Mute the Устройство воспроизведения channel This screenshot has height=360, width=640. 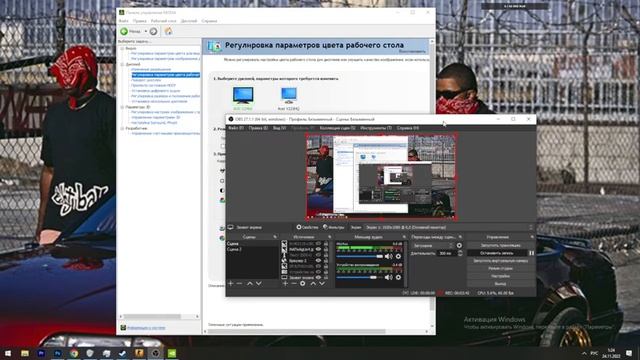click(x=389, y=278)
